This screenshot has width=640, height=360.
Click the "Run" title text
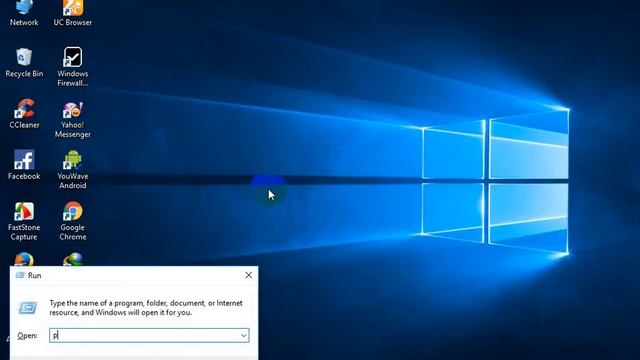35,276
